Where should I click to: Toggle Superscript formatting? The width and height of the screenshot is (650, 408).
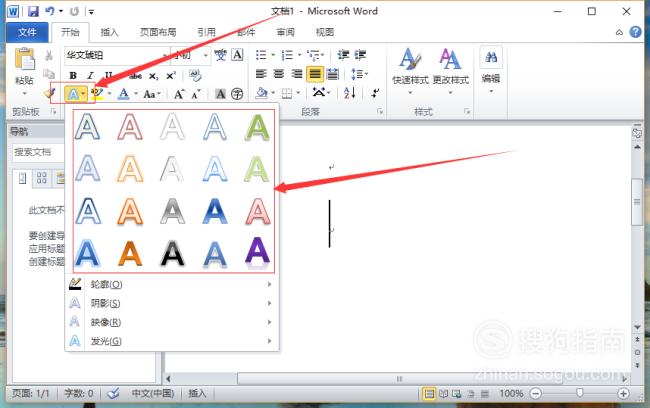click(x=171, y=76)
